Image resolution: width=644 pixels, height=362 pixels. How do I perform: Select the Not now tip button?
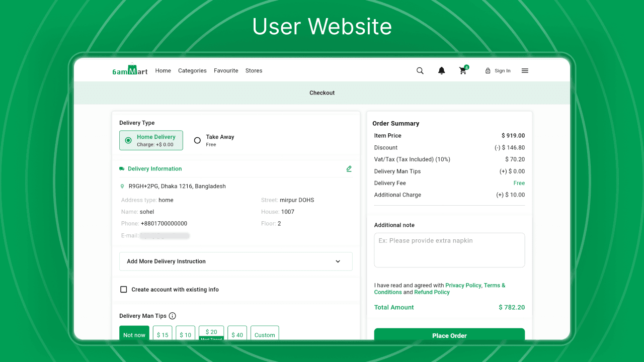pos(134,334)
